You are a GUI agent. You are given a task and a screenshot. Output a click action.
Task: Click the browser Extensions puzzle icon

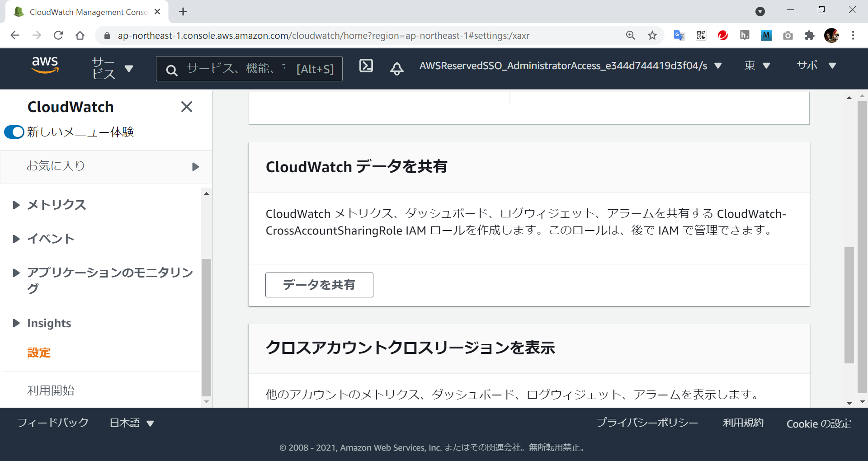(809, 35)
